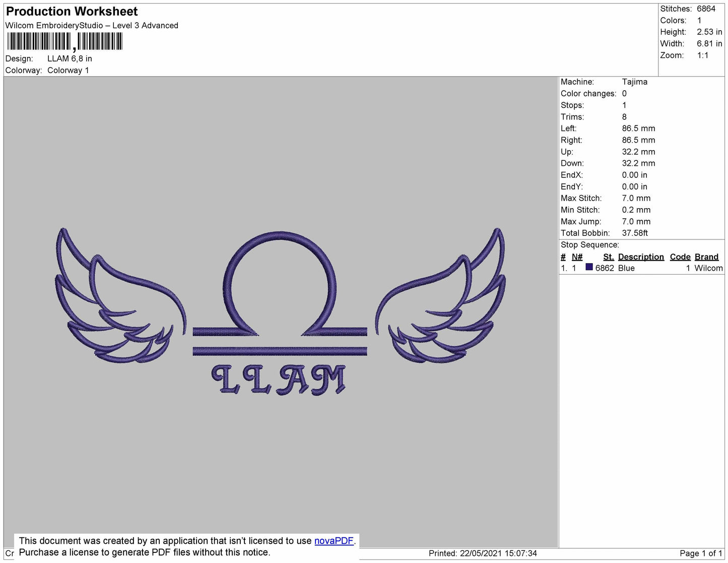This screenshot has height=563, width=728.
Task: Click the 'Stop Sequence:' heading
Action: point(590,244)
